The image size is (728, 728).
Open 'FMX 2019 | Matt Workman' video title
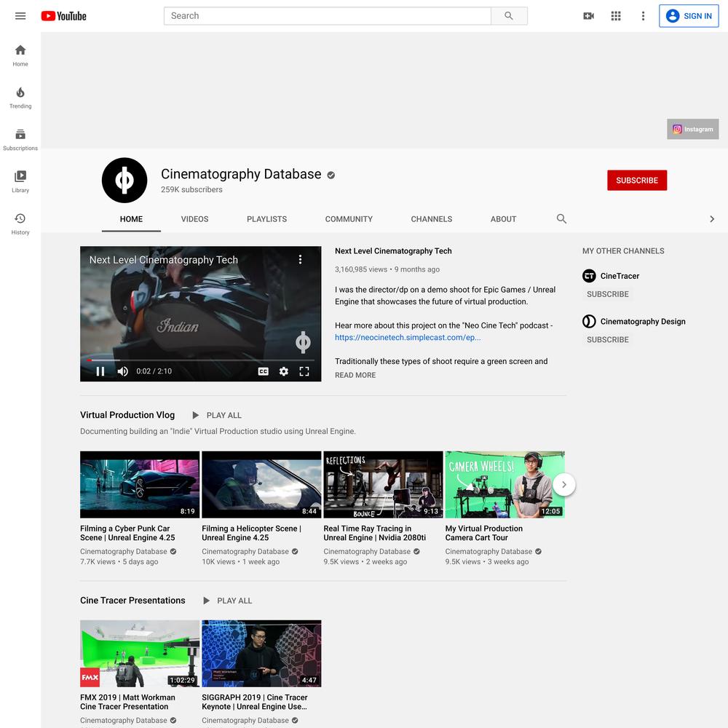127,702
